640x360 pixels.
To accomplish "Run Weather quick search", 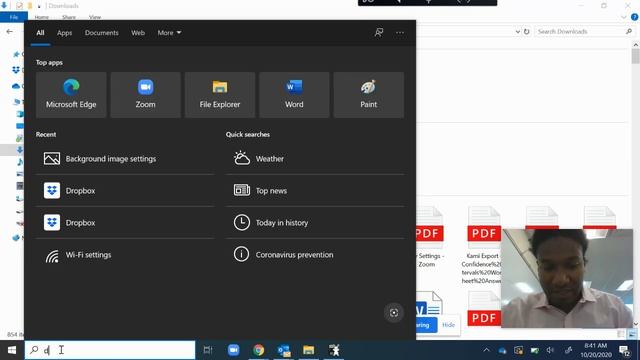I will pos(315,159).
